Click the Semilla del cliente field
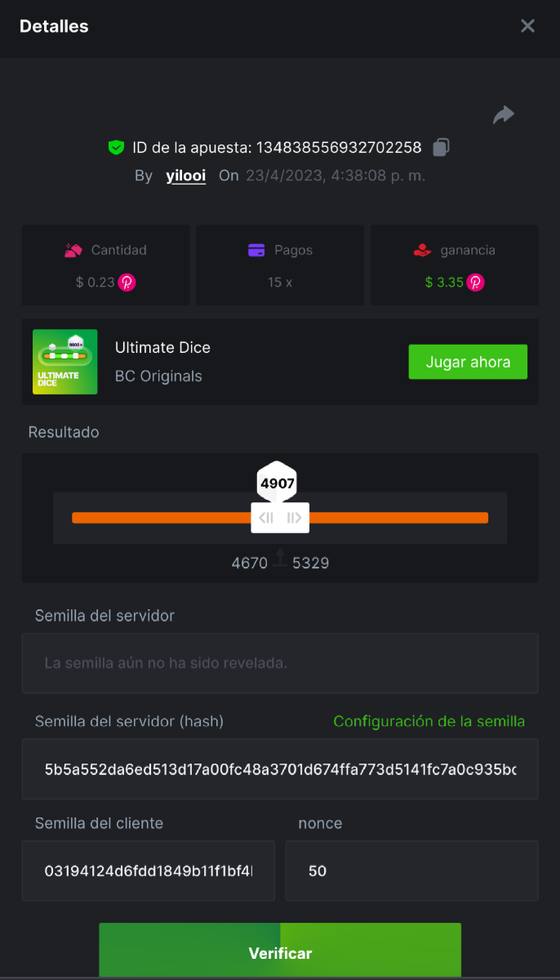This screenshot has width=560, height=980. (148, 871)
